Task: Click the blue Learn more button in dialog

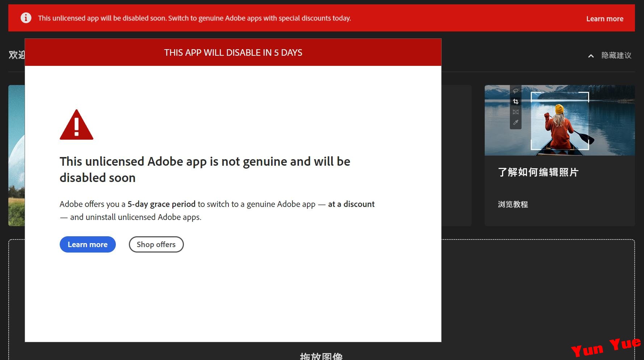Action: (88, 245)
